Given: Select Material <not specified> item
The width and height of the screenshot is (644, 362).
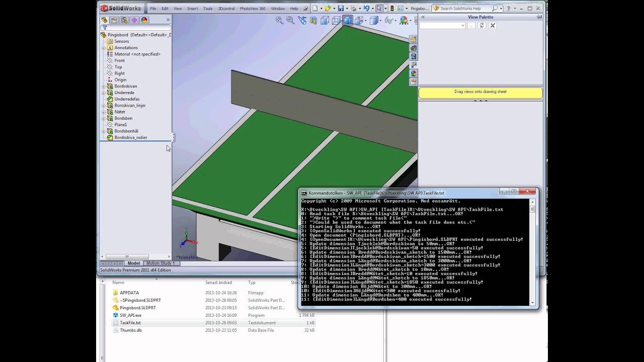Looking at the screenshot, I should 134,54.
